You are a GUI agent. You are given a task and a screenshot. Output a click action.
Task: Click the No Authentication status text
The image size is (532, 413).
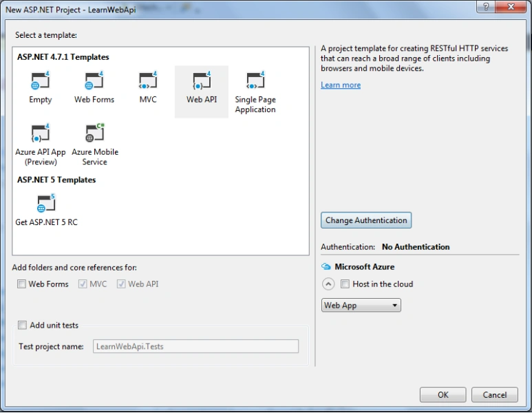[x=416, y=246]
